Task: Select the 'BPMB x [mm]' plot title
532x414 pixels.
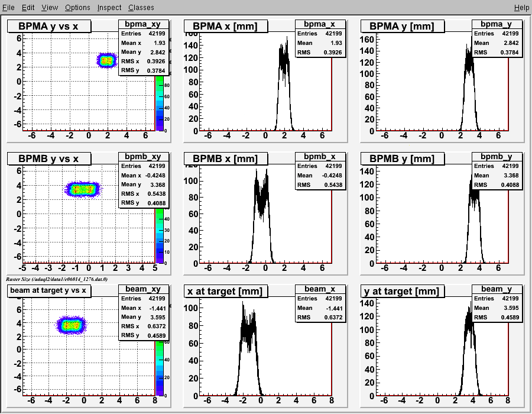Action: coord(226,159)
